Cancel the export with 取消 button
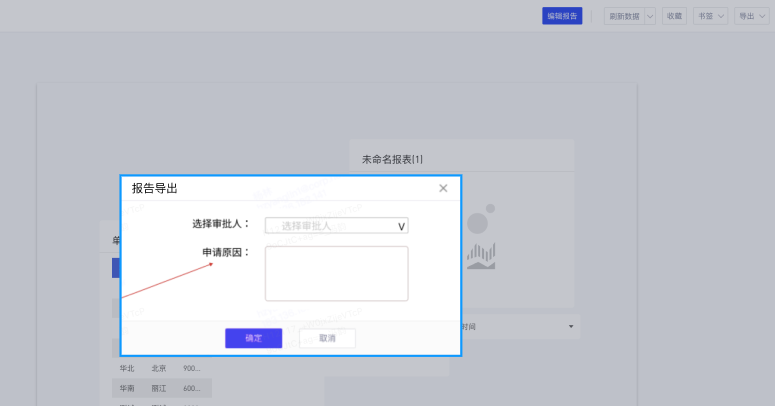775x406 pixels. 327,338
